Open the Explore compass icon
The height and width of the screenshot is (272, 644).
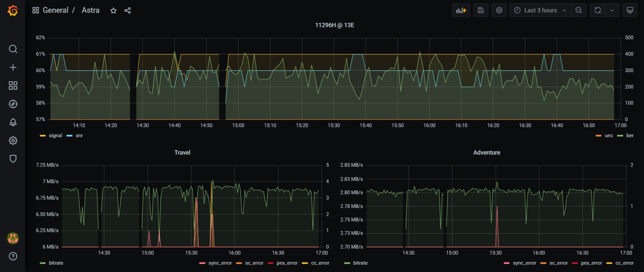coord(13,104)
